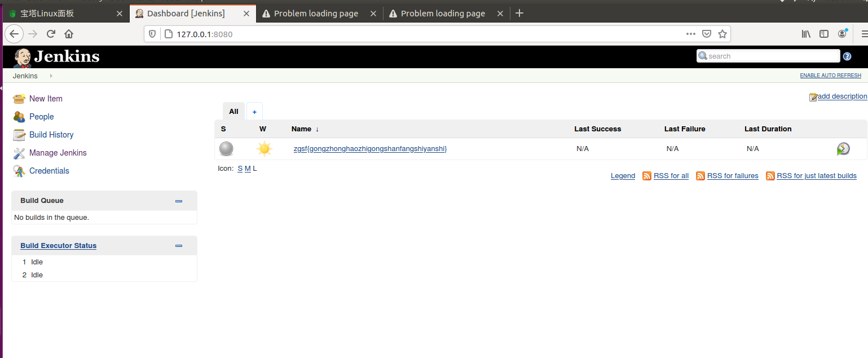Viewport: 868px width, 358px height.
Task: Open the Build Executor Status link
Action: click(x=58, y=246)
